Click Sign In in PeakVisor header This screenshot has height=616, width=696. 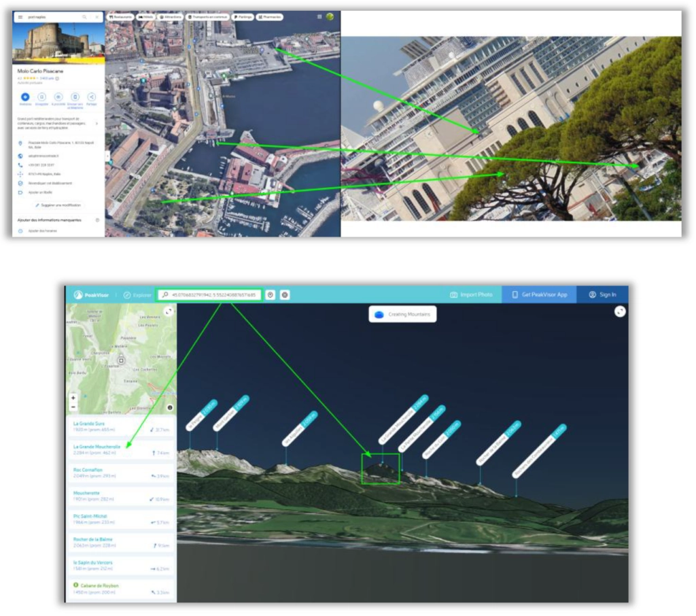click(602, 294)
